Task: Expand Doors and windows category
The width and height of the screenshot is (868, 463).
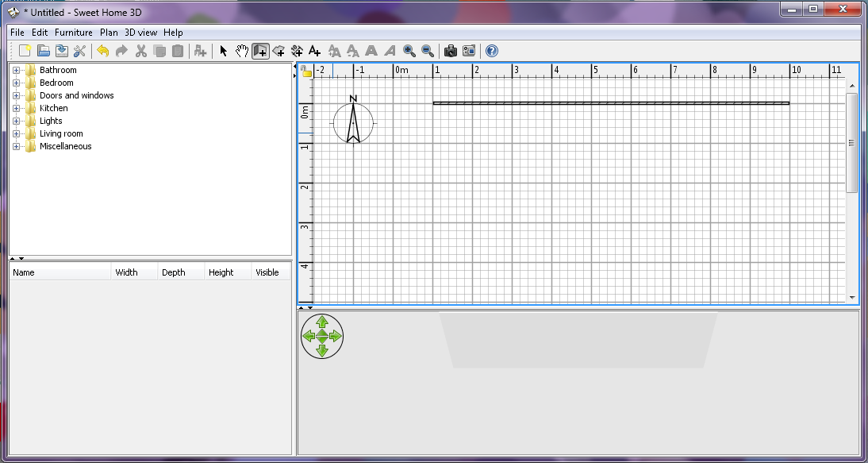Action: 16,96
